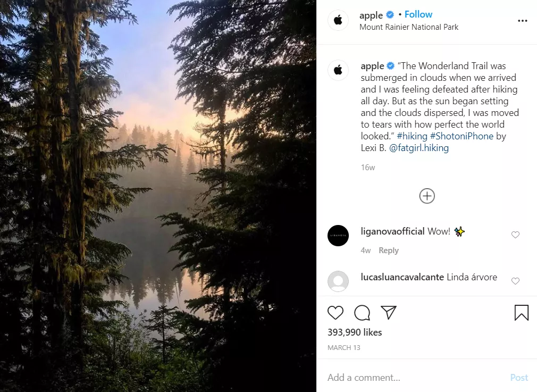Load more comments with the plus button
Viewport: 537px width, 392px height.
pos(427,196)
